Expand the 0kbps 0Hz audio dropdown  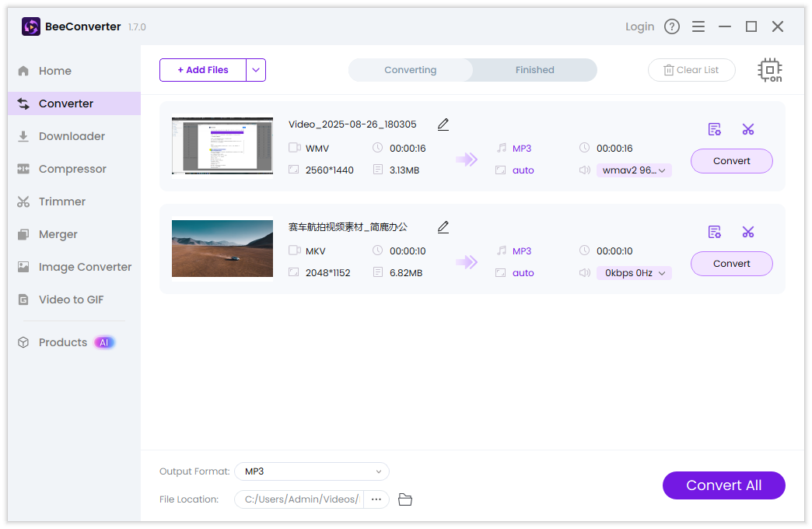tap(633, 273)
